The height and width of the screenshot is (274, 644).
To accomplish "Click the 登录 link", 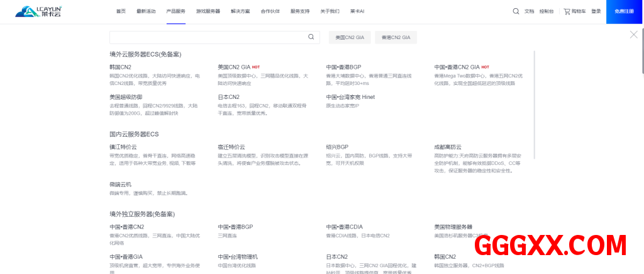I will [596, 11].
